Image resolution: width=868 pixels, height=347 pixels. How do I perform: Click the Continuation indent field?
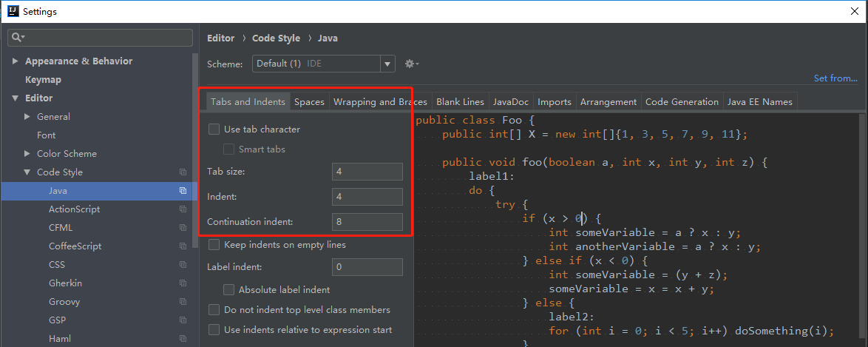367,222
